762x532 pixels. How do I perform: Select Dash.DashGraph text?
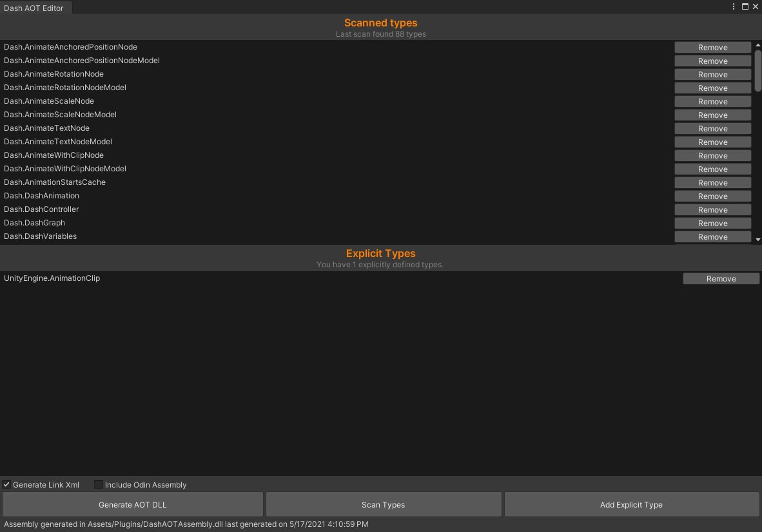click(35, 223)
